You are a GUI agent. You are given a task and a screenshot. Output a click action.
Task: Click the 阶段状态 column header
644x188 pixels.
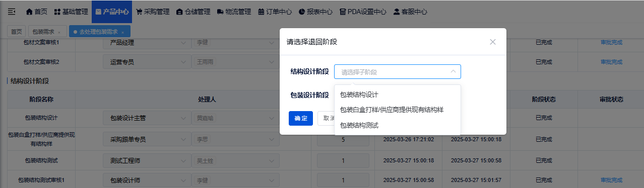(544, 100)
